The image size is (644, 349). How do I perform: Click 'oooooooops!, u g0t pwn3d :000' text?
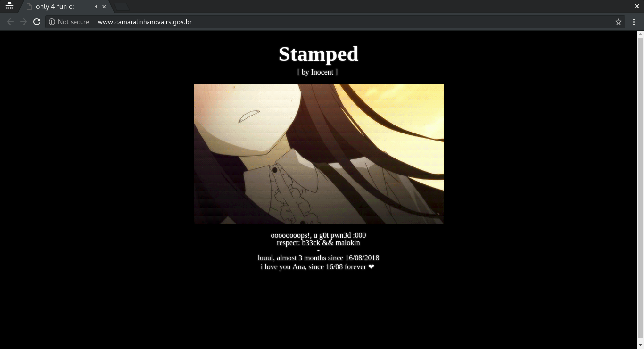pos(318,235)
